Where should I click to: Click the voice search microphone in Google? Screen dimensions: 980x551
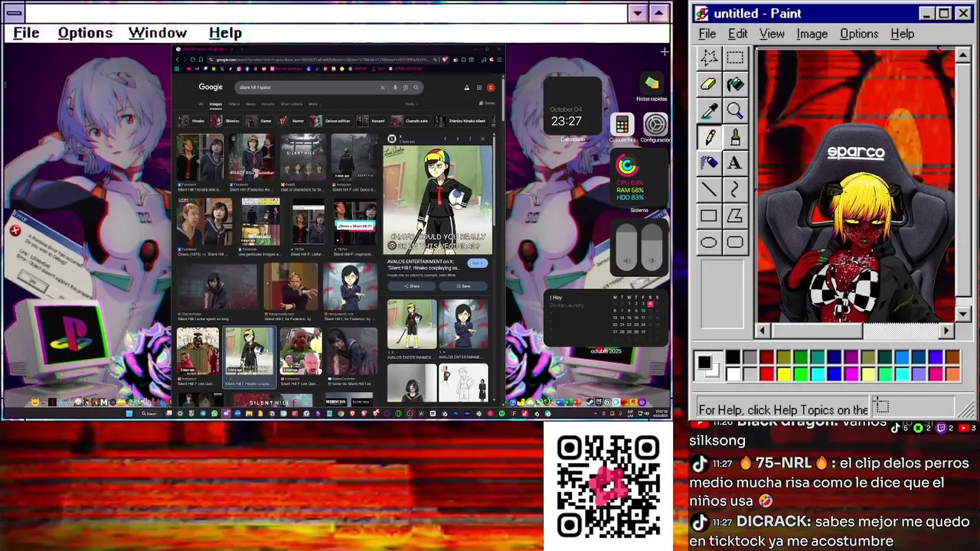click(395, 87)
